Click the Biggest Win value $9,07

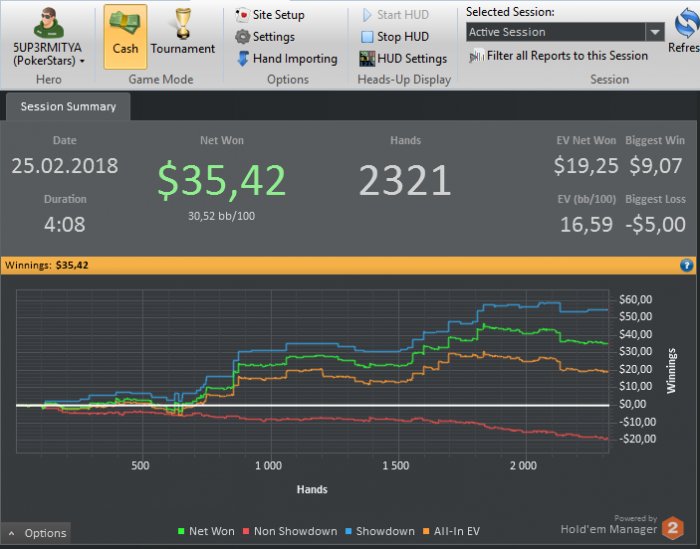tap(656, 166)
